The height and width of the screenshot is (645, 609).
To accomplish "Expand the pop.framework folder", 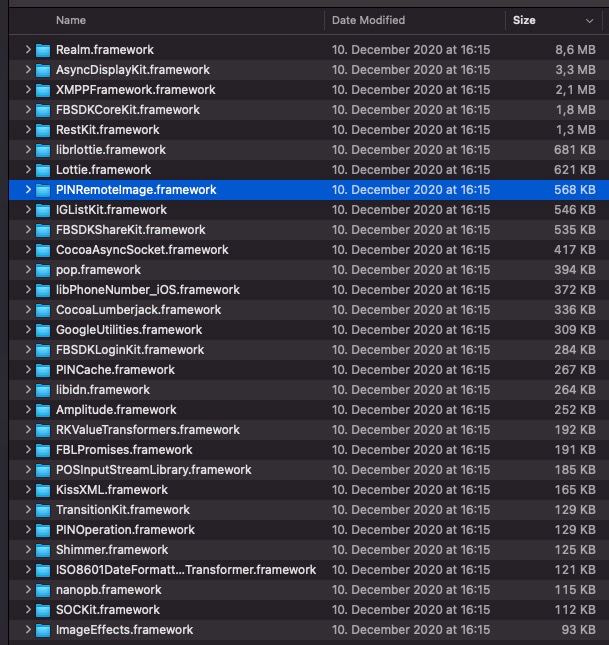I will (x=28, y=270).
